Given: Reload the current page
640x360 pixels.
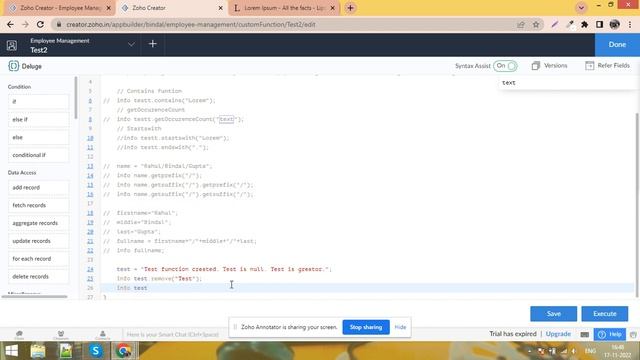Looking at the screenshot, I should pyautogui.click(x=40, y=24).
